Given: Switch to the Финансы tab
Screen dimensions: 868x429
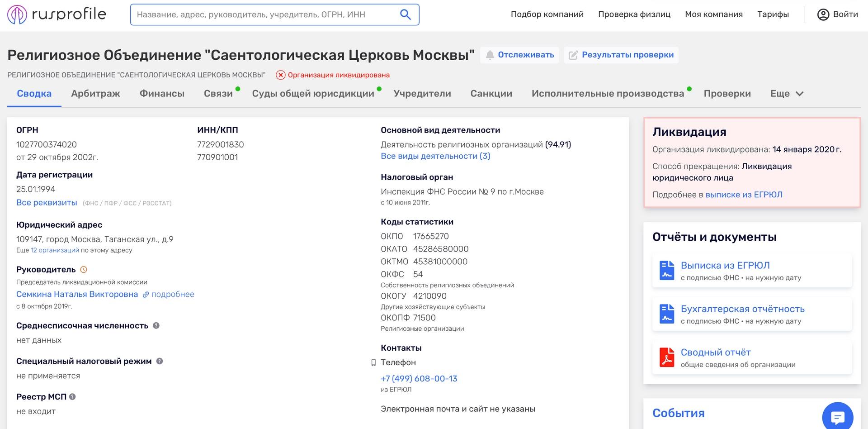Looking at the screenshot, I should (x=162, y=94).
